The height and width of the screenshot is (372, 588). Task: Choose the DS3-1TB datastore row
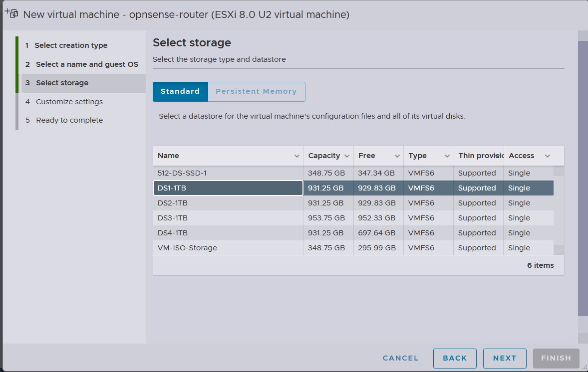click(x=228, y=218)
